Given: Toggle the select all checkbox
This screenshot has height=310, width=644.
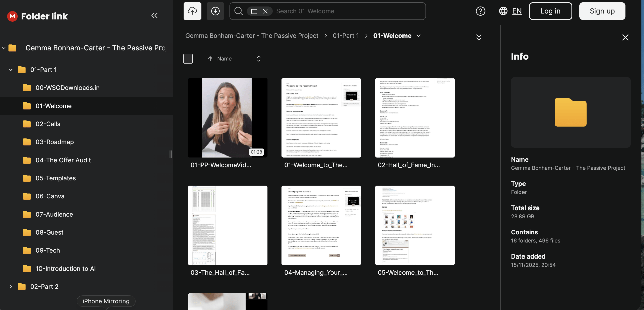Looking at the screenshot, I should (188, 59).
